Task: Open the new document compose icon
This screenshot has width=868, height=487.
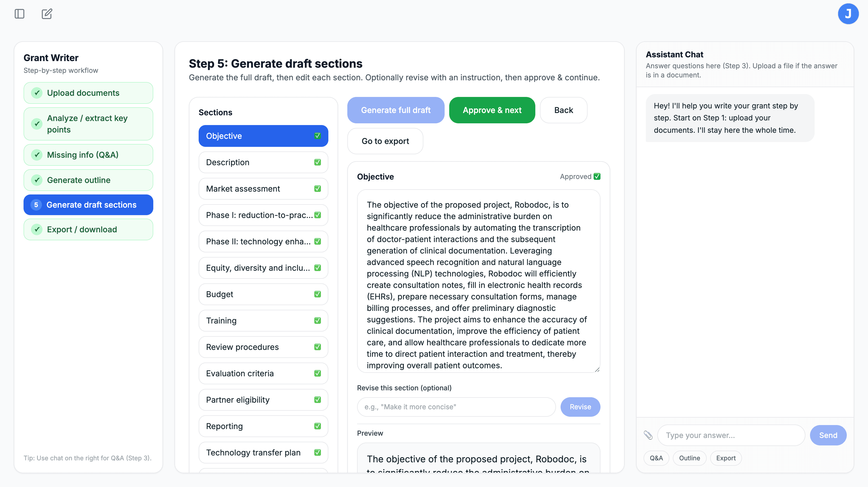Action: tap(47, 14)
